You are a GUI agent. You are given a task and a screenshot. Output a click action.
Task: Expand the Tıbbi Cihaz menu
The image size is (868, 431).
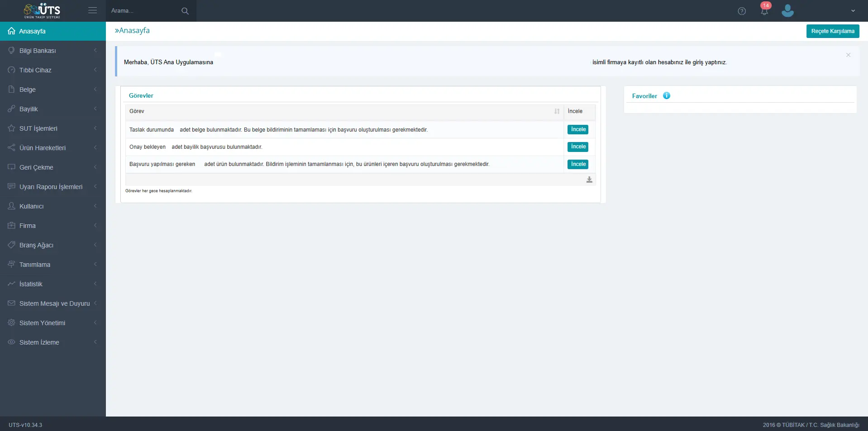coord(52,70)
